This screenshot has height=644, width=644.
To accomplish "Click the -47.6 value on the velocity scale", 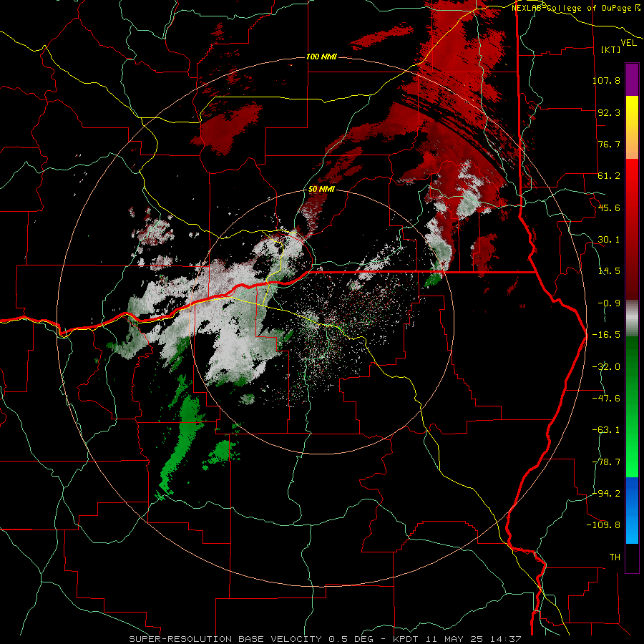I will point(606,399).
